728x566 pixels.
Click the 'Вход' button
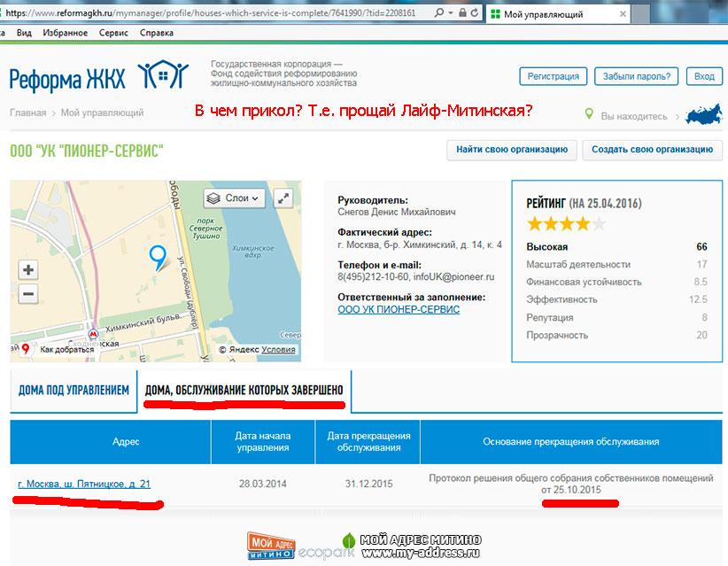(x=704, y=76)
